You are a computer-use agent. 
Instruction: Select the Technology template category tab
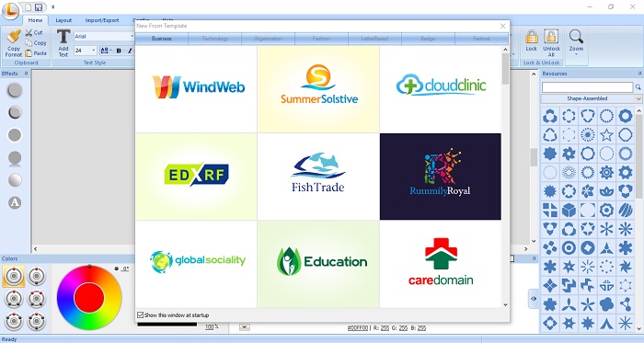(x=214, y=39)
